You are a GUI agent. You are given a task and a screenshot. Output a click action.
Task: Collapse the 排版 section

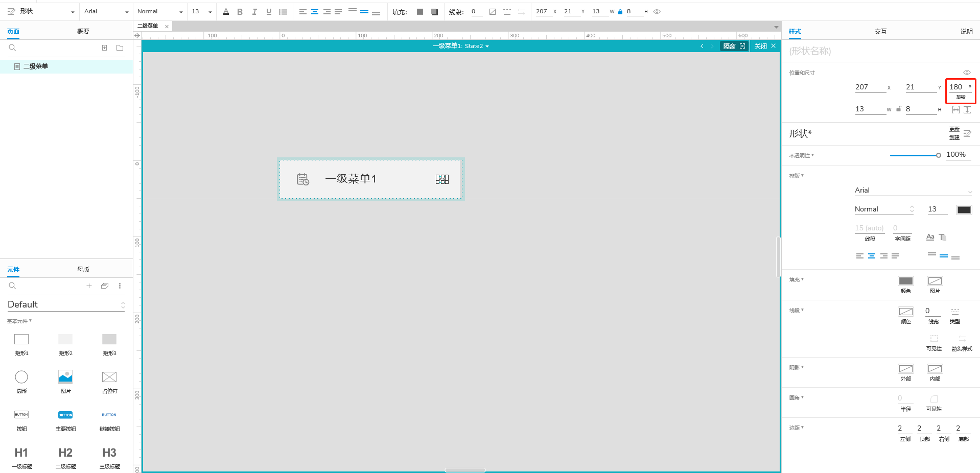(796, 176)
